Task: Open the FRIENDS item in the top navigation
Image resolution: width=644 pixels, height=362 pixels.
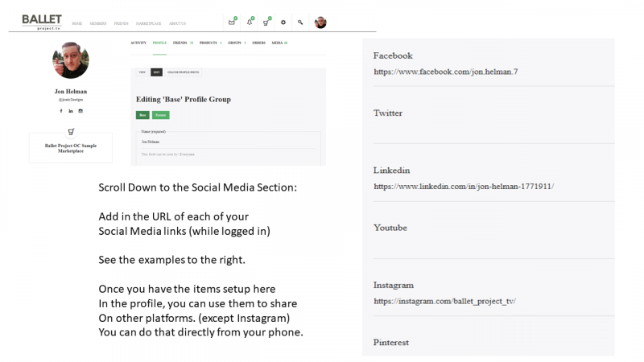Action: pyautogui.click(x=122, y=24)
